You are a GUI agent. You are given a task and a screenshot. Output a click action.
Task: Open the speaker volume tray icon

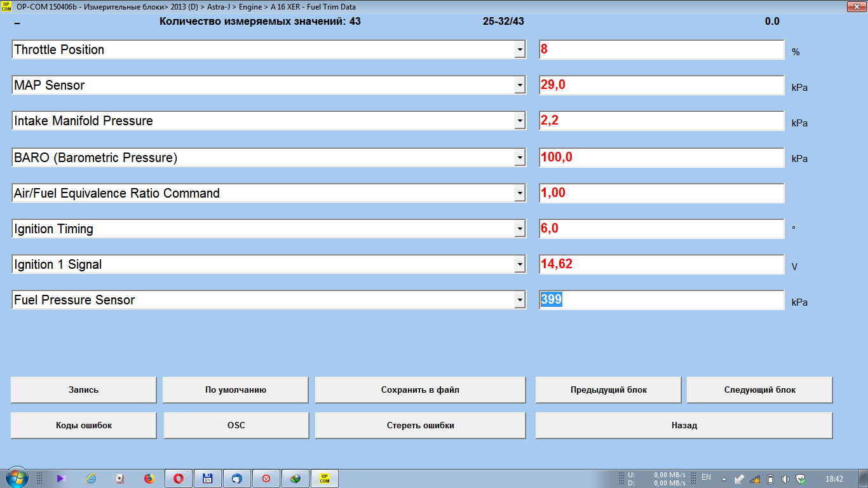click(786, 478)
